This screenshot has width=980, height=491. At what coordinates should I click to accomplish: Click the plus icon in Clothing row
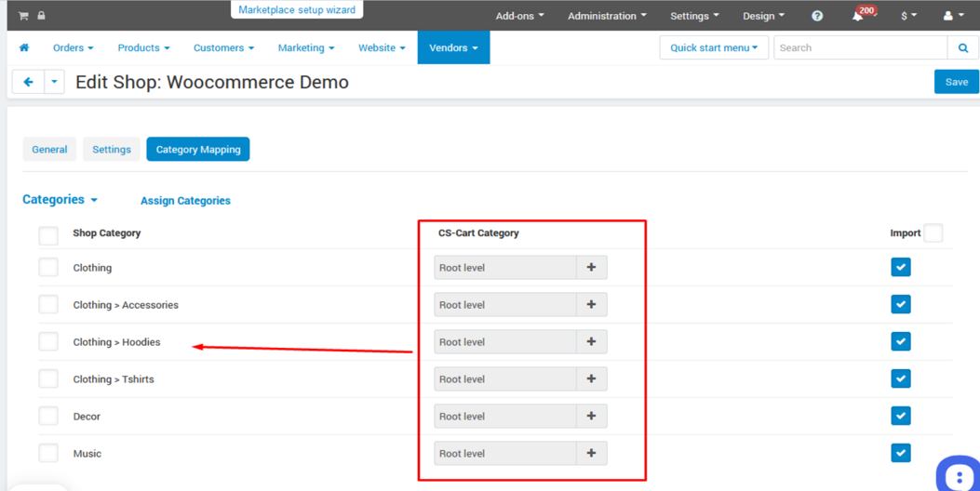pos(591,268)
